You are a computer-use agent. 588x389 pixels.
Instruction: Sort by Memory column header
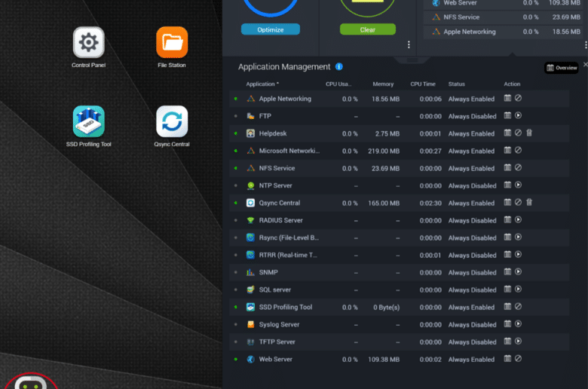pyautogui.click(x=383, y=84)
